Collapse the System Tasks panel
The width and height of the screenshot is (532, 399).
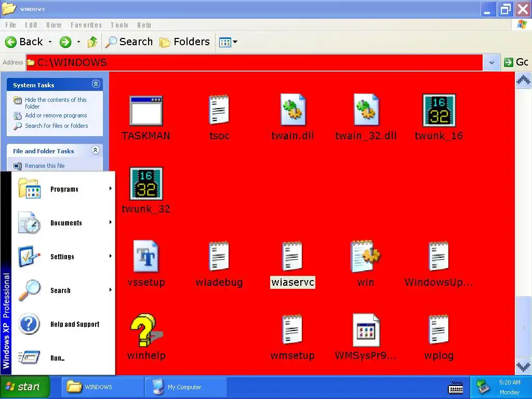tap(96, 84)
